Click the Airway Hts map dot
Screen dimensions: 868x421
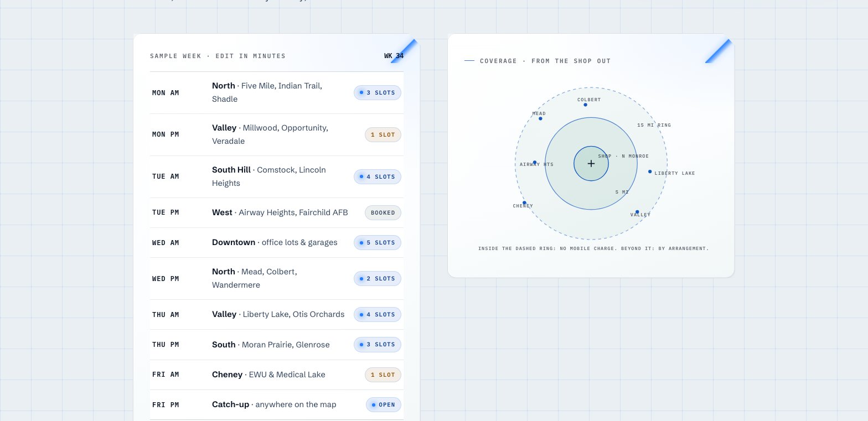coord(535,163)
